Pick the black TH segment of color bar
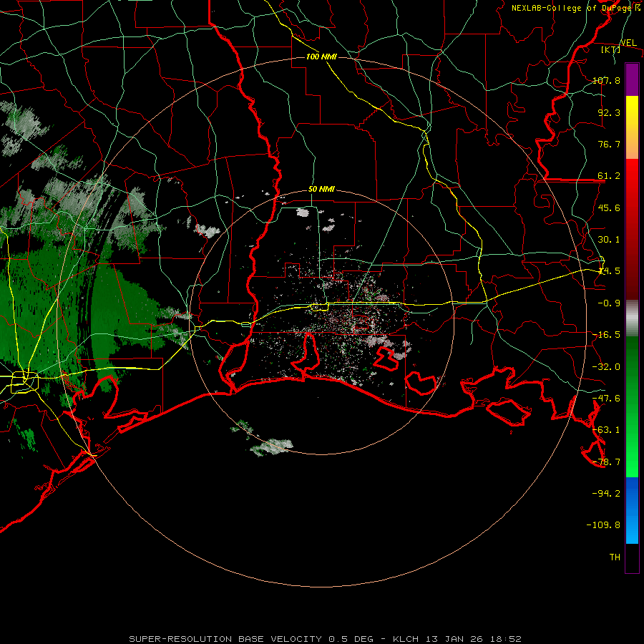The width and height of the screenshot is (644, 644). [x=632, y=558]
